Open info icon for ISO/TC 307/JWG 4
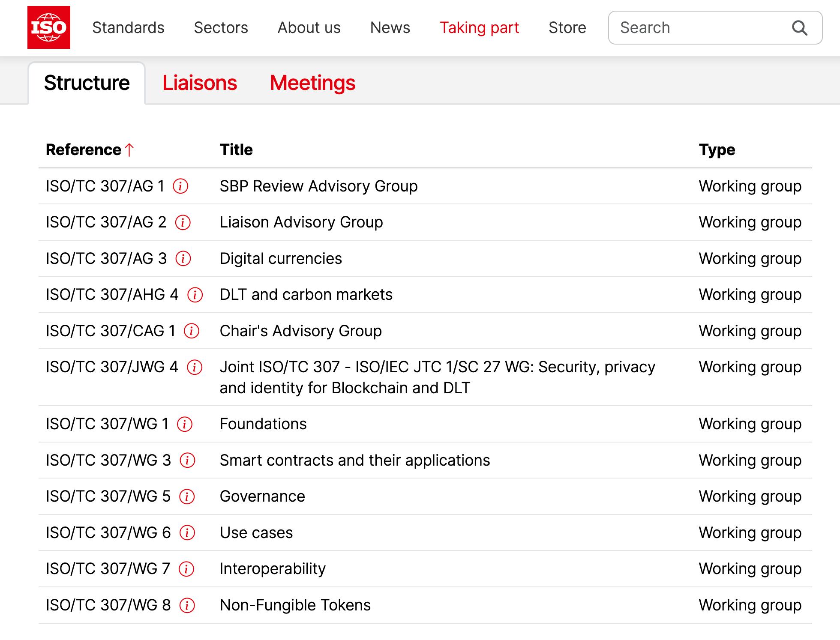 click(x=195, y=367)
